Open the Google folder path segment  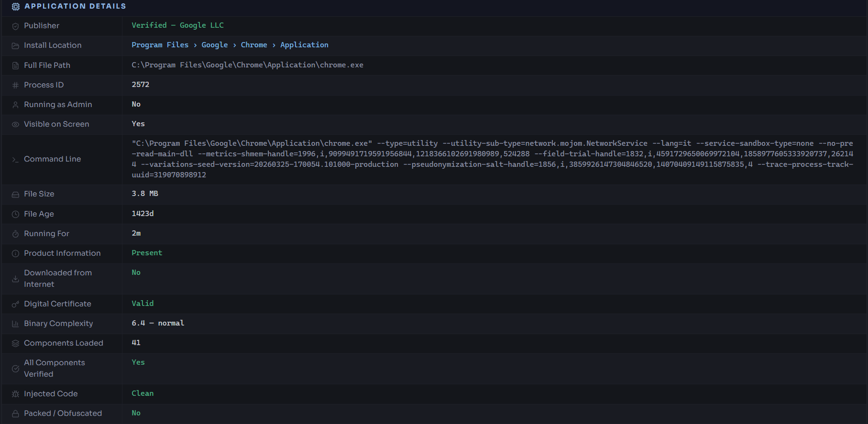click(x=215, y=45)
